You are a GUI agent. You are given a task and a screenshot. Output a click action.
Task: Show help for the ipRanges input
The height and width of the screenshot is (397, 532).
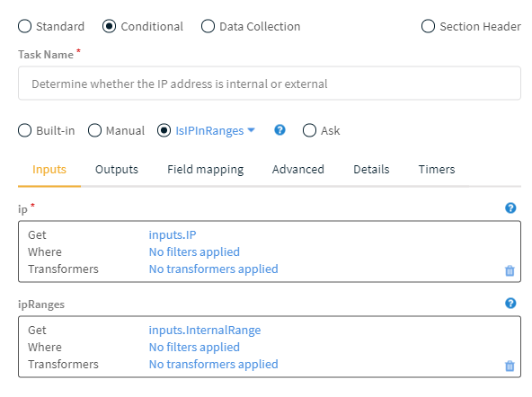point(510,303)
